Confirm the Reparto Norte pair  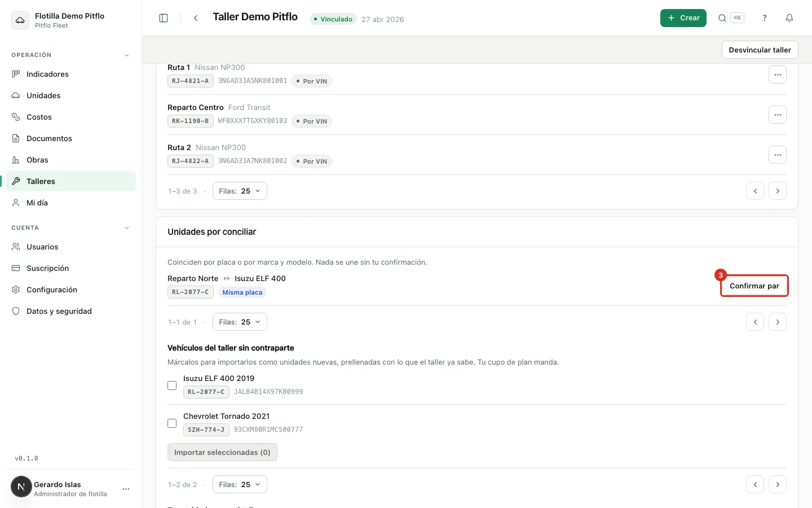pos(754,286)
